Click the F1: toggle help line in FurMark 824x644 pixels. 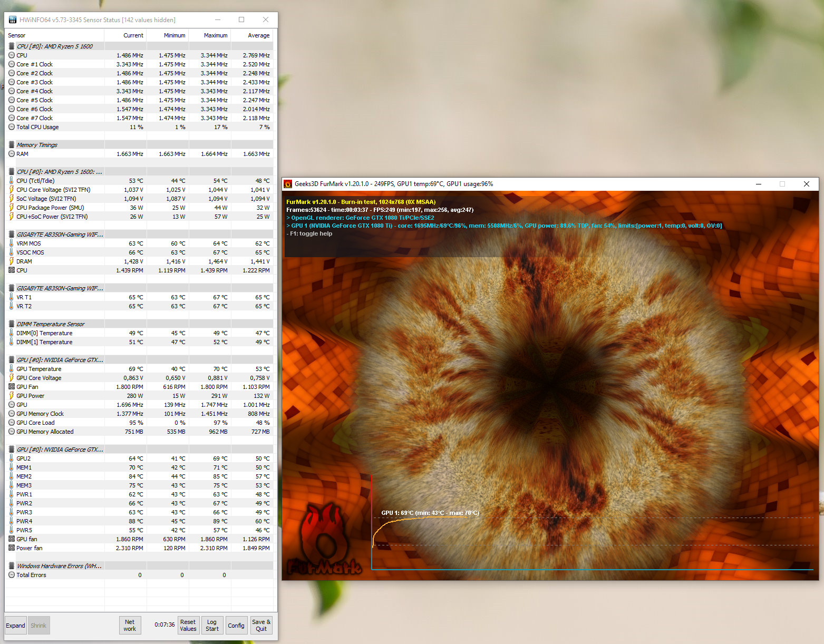click(309, 233)
